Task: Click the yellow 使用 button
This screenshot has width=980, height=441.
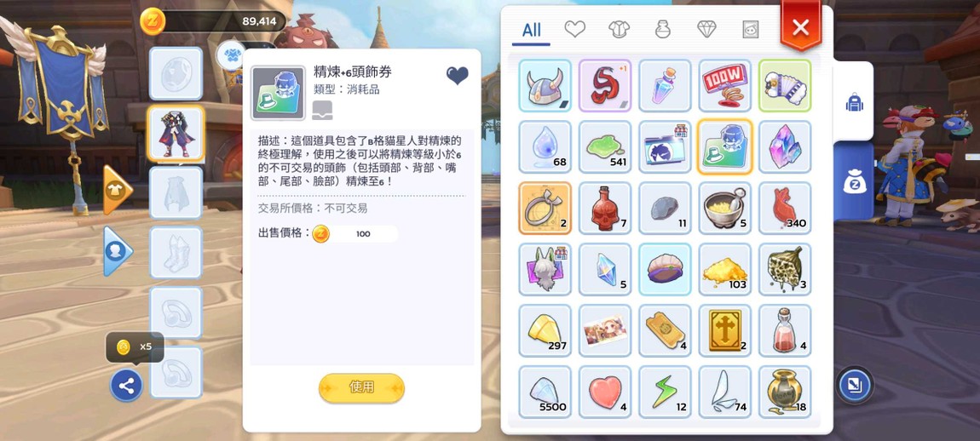Action: 362,387
